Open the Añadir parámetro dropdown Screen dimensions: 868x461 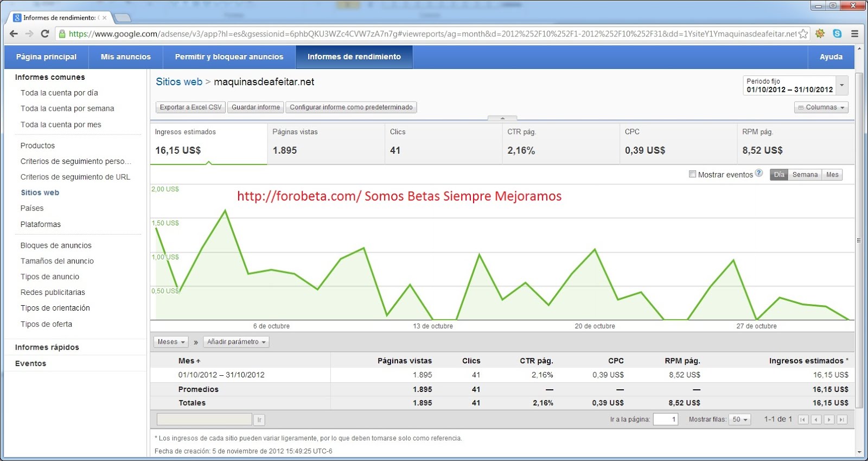coord(236,342)
